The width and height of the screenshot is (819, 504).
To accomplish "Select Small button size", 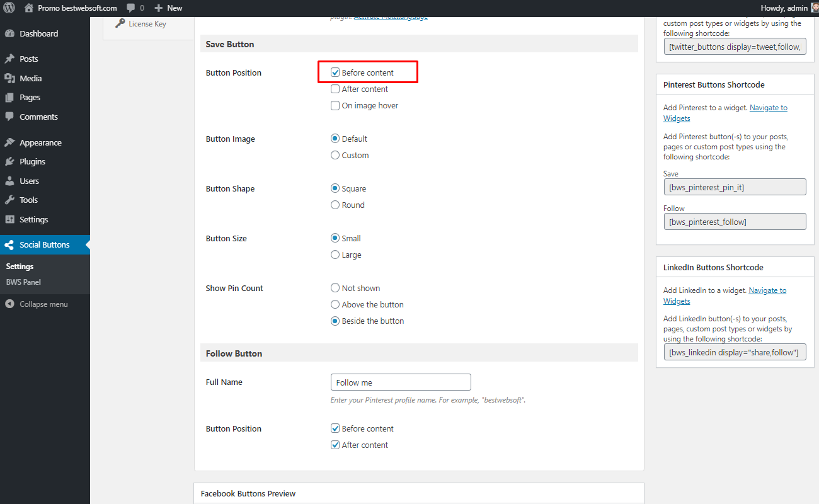I will pos(335,238).
